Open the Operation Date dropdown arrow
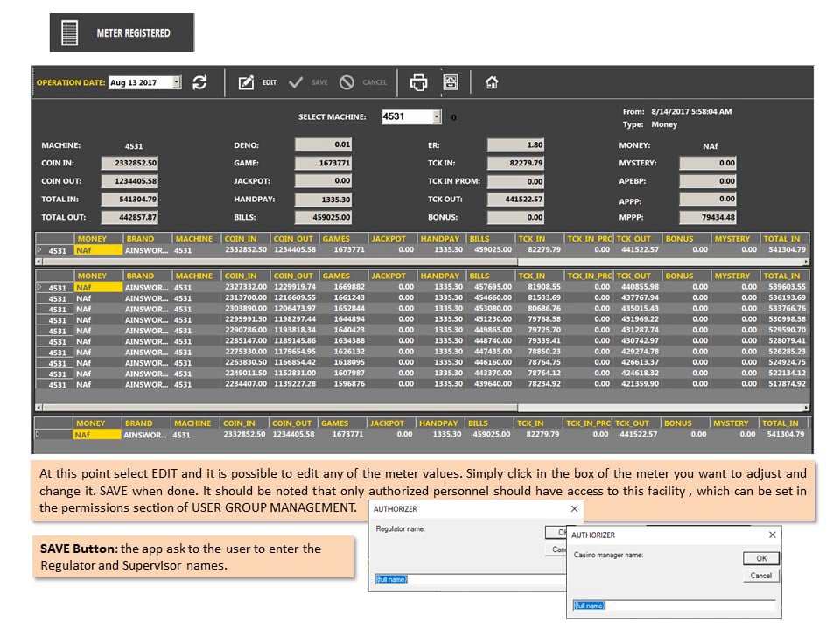This screenshot has width=840, height=630. pos(176,82)
